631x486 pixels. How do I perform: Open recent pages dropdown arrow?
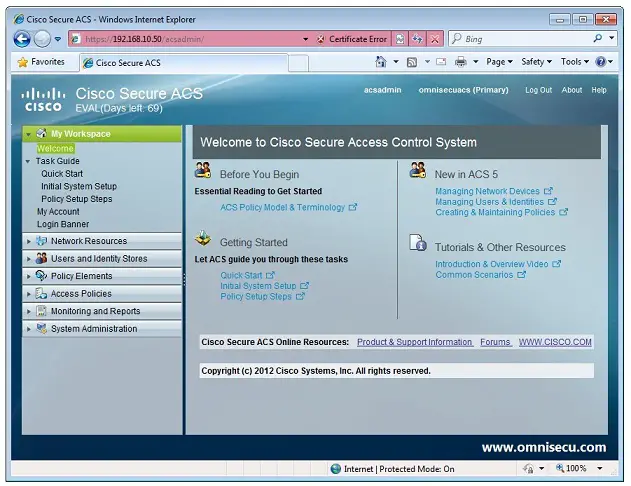pos(58,39)
